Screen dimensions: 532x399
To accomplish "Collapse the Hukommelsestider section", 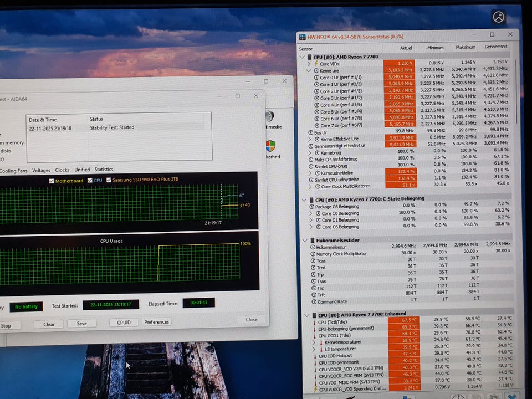I will (x=303, y=240).
